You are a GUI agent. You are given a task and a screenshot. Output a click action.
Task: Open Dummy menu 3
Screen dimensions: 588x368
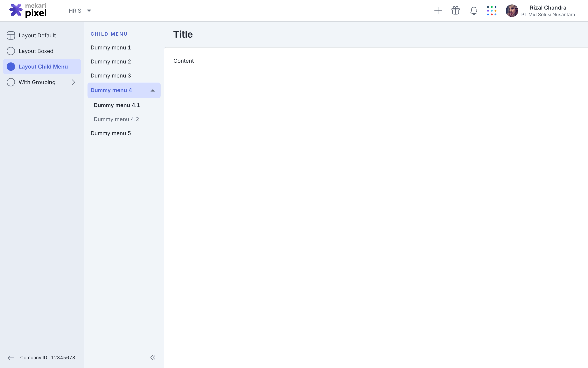tap(124, 76)
